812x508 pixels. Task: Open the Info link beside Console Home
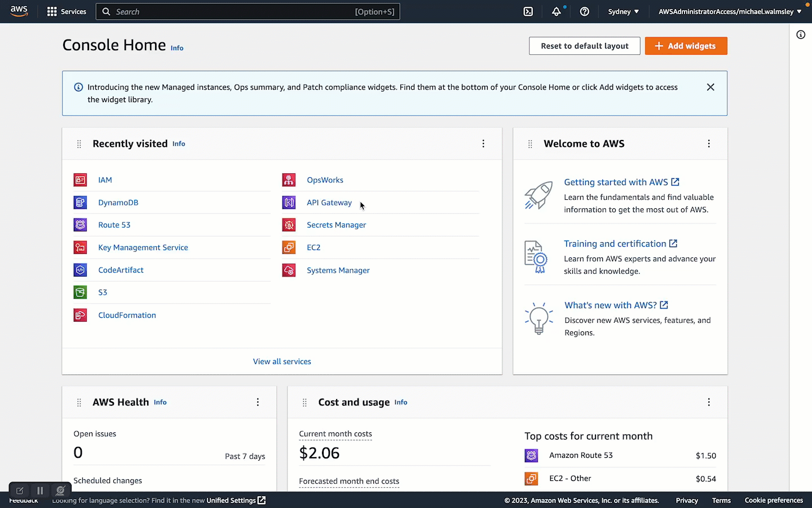tap(177, 48)
